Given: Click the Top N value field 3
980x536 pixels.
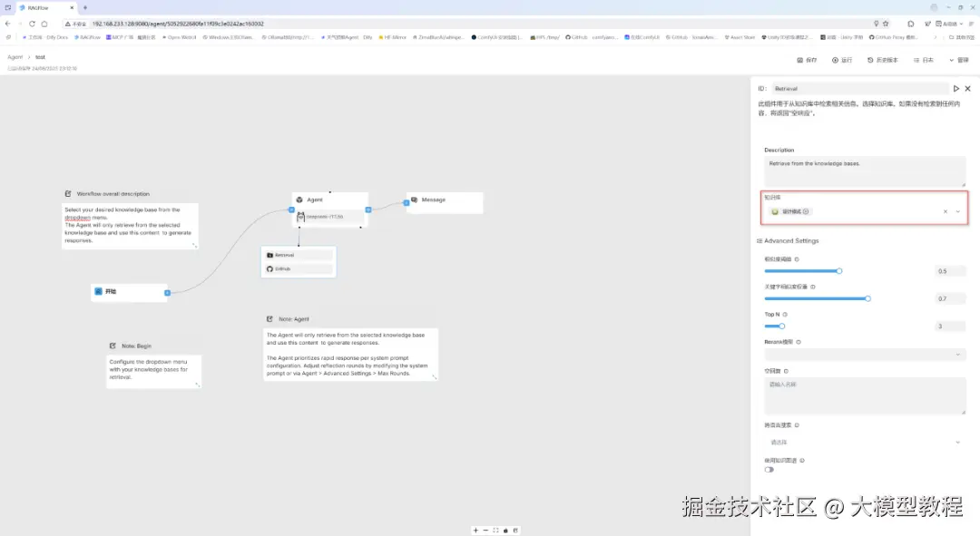Looking at the screenshot, I should tap(950, 326).
